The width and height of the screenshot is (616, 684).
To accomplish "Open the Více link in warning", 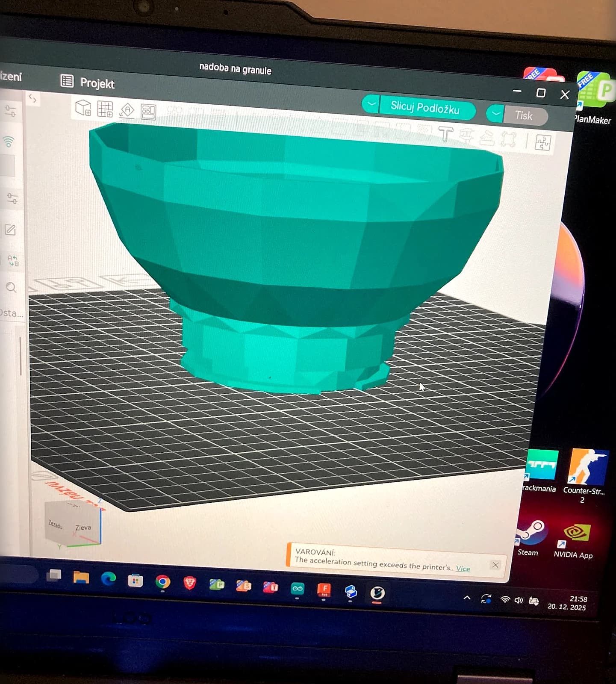I will 463,568.
